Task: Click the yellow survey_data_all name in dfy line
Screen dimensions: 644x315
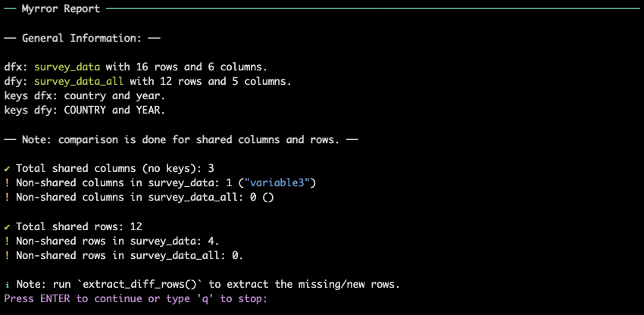Action: pyautogui.click(x=79, y=81)
